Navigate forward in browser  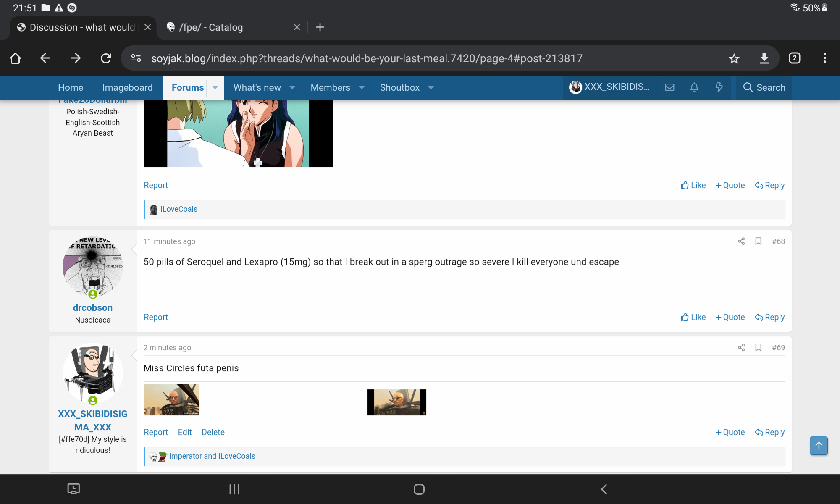76,58
